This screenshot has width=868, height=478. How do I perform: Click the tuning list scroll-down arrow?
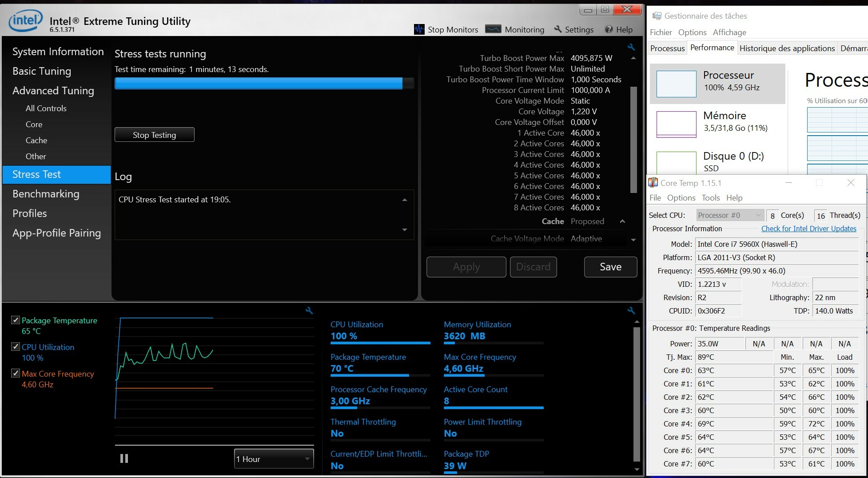point(633,240)
